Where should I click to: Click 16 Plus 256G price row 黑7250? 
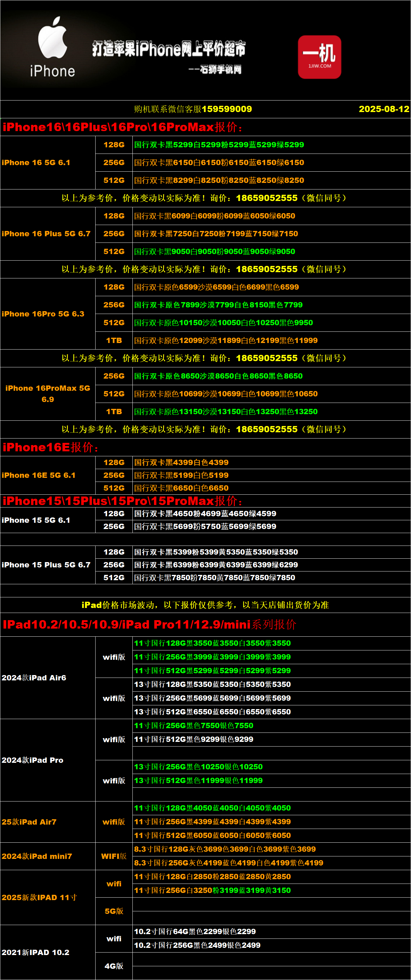(271, 233)
